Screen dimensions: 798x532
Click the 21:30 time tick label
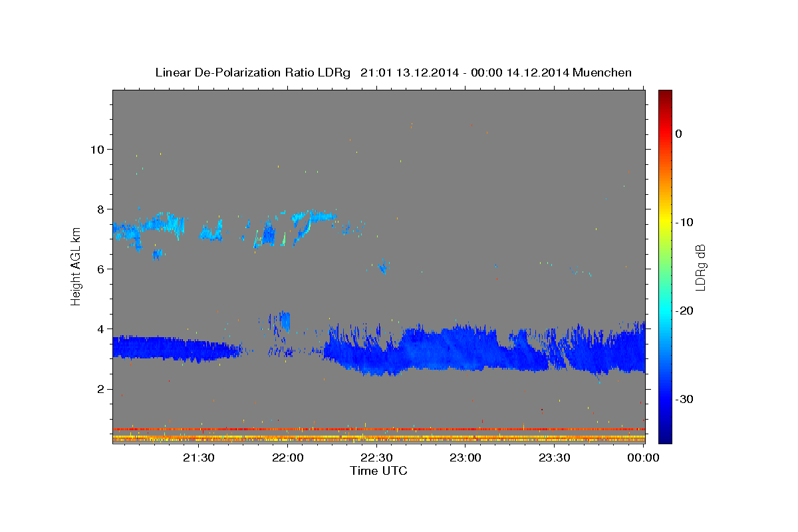199,458
